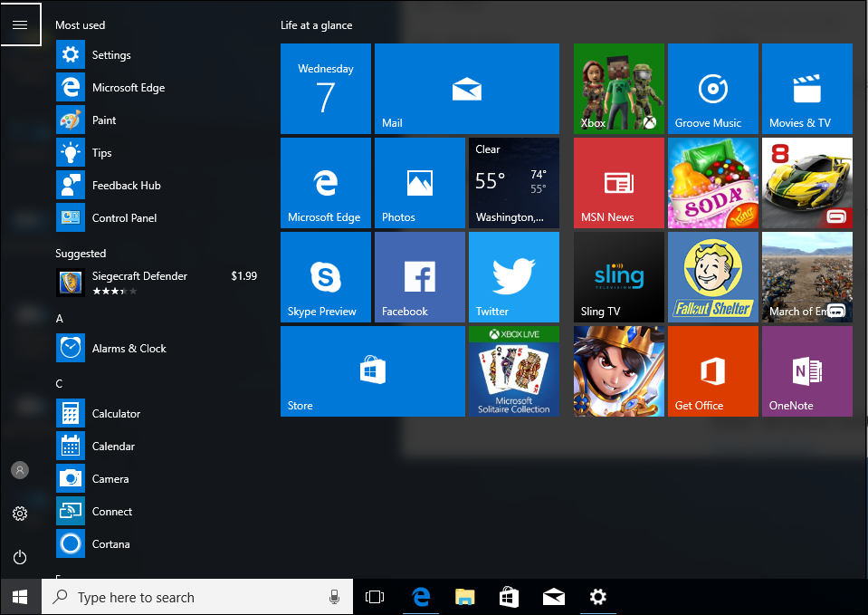Open Task View on the taskbar
868x615 pixels.
(375, 597)
